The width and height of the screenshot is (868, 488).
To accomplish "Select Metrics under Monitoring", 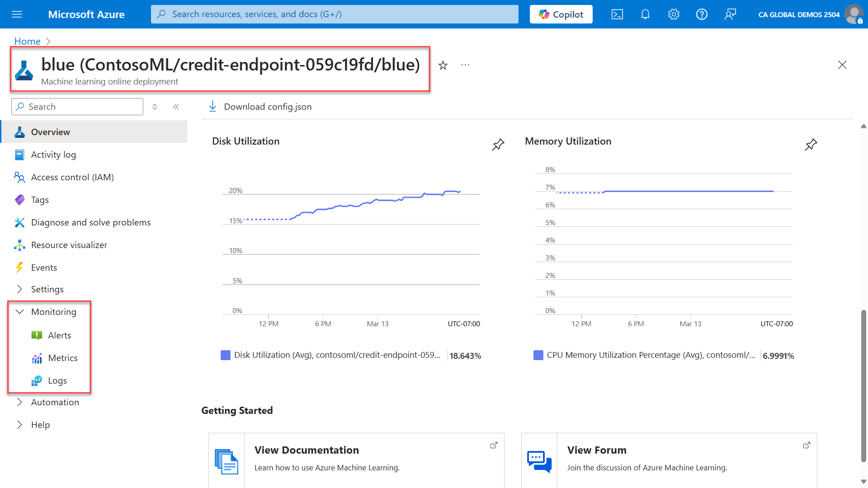I will point(63,357).
